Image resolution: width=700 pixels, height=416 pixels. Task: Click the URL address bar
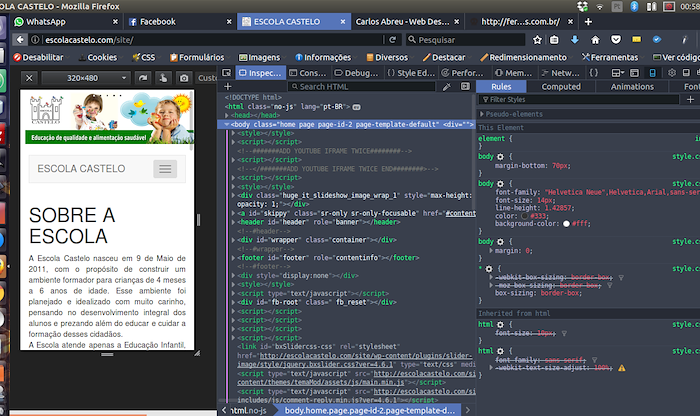(205, 40)
